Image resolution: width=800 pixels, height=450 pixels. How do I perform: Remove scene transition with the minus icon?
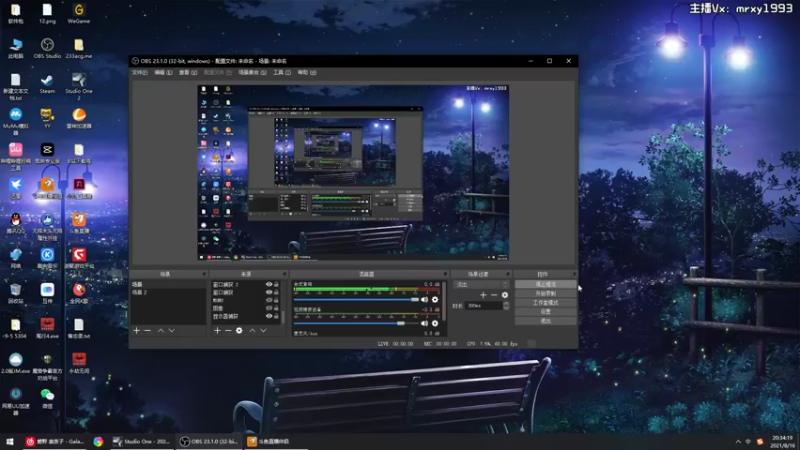(494, 295)
